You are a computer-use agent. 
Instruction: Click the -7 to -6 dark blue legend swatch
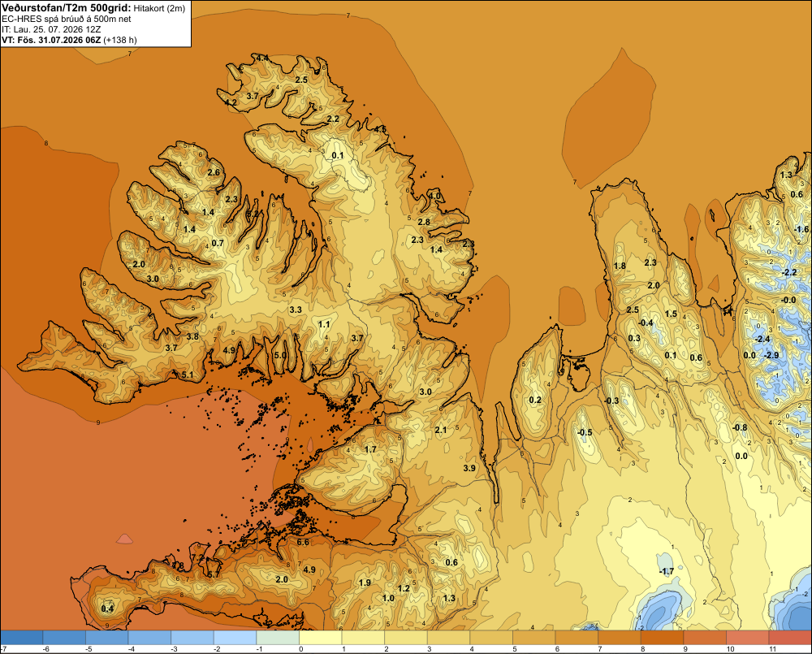coord(22,637)
